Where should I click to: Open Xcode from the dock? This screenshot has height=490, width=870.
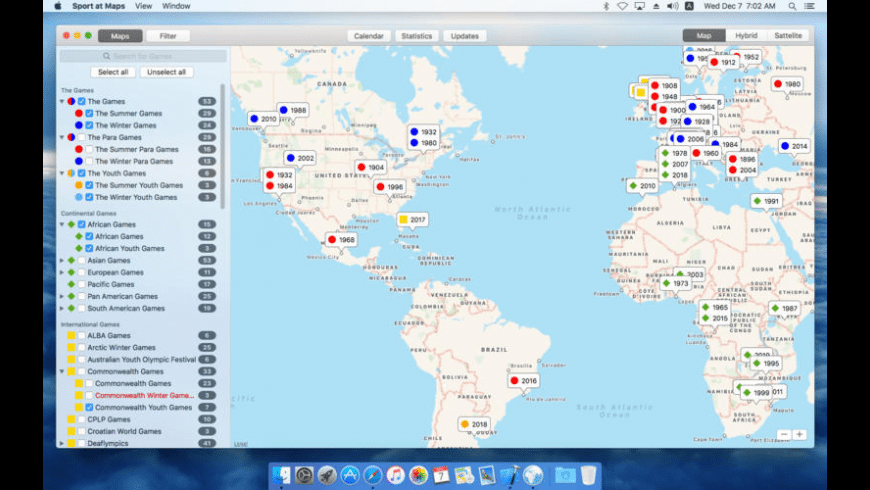[x=509, y=476]
